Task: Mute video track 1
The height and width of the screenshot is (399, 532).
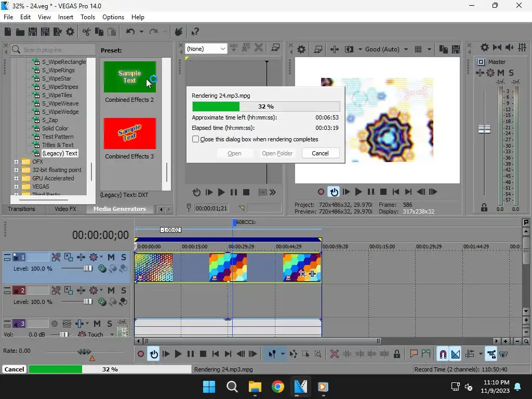Action: [x=111, y=257]
